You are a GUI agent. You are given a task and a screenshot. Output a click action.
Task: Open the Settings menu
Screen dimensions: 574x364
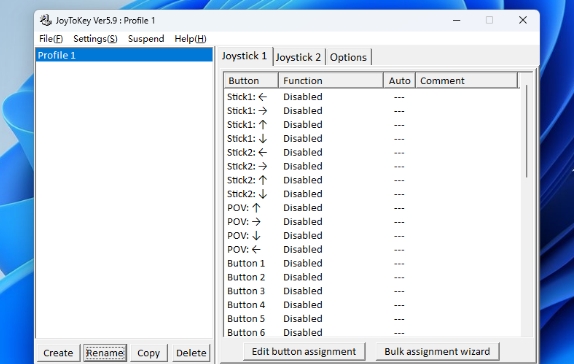(x=95, y=39)
